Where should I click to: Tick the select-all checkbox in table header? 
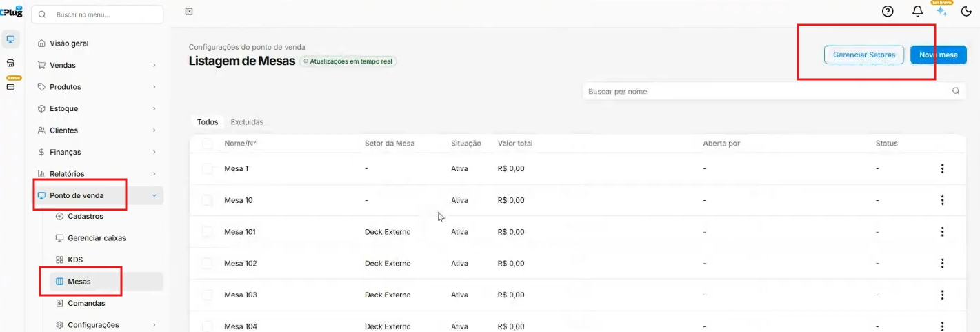coord(208,144)
